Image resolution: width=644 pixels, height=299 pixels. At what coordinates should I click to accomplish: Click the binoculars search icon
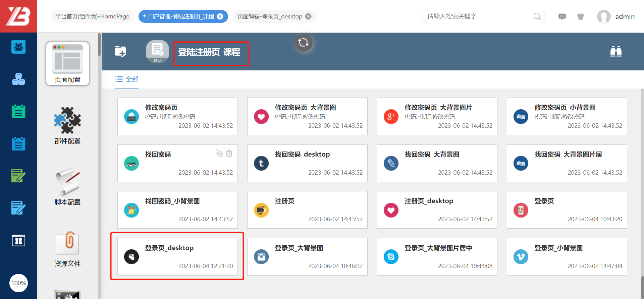tap(616, 51)
